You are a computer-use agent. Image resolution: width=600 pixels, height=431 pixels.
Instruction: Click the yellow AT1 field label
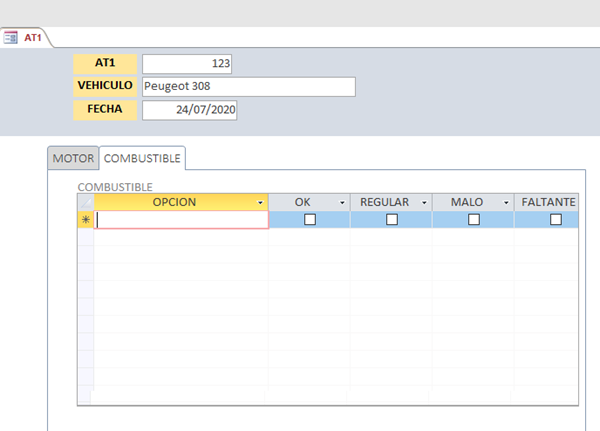(x=105, y=64)
